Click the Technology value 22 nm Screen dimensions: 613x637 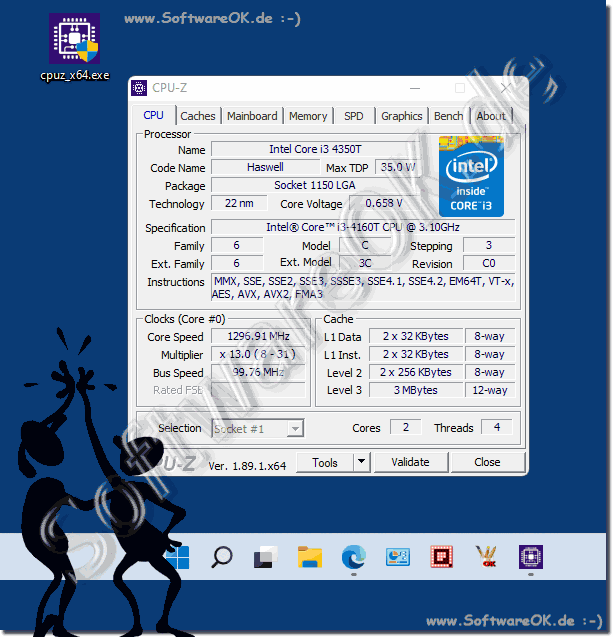click(239, 203)
